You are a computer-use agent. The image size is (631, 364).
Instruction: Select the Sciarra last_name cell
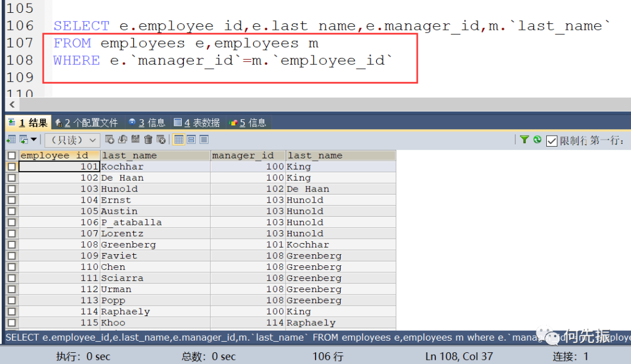pyautogui.click(x=155, y=278)
